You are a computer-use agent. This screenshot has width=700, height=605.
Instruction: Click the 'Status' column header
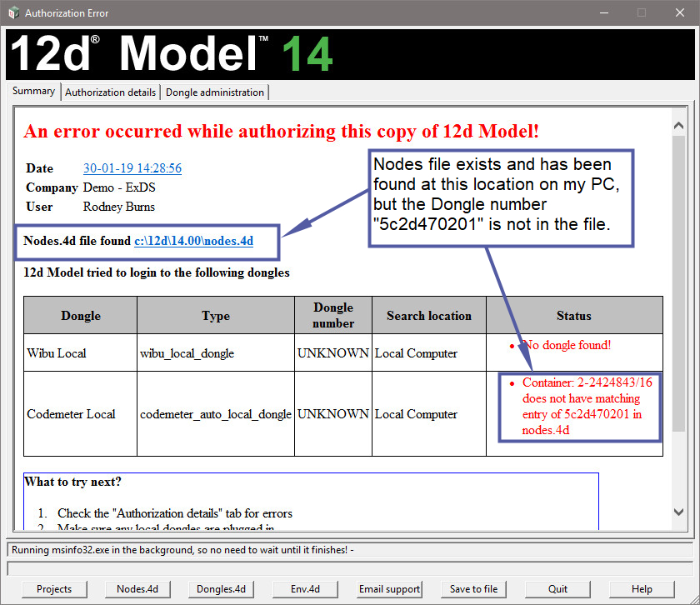574,315
